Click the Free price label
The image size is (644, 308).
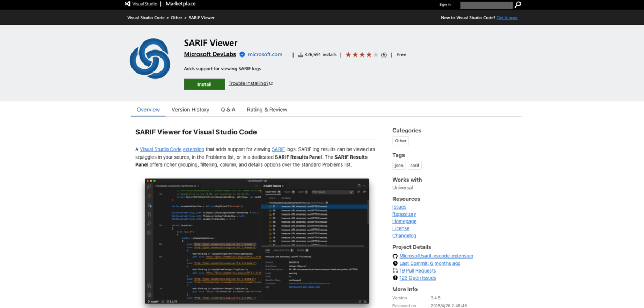coord(401,54)
